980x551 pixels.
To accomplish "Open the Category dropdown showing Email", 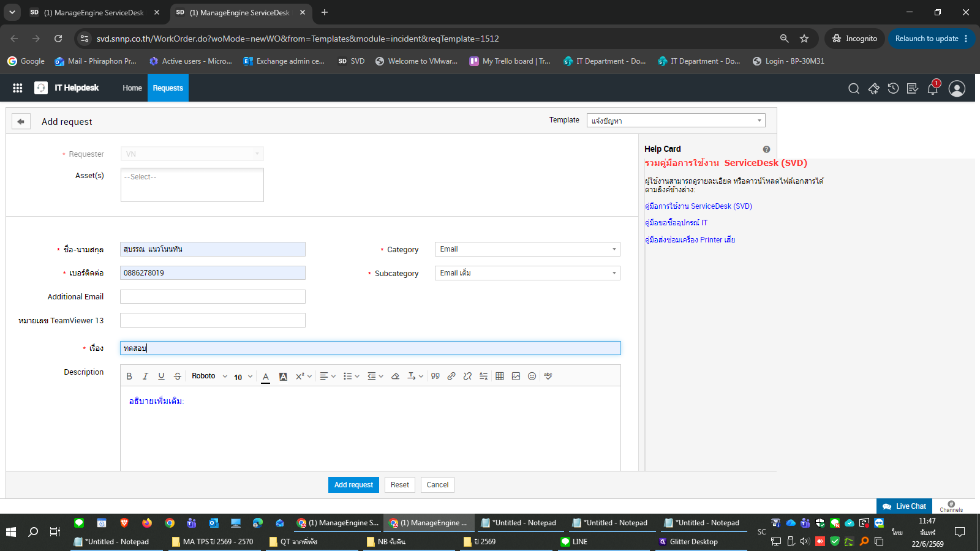I will [x=527, y=249].
